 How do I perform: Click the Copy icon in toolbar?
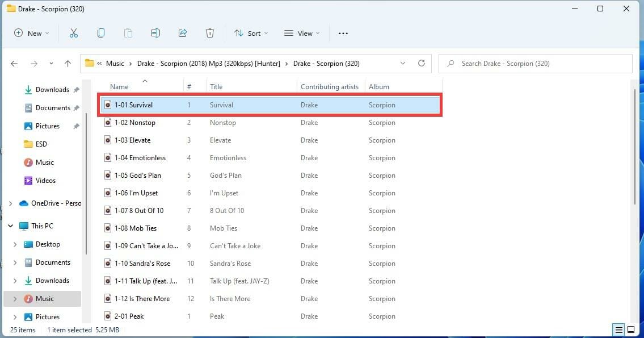coord(100,34)
